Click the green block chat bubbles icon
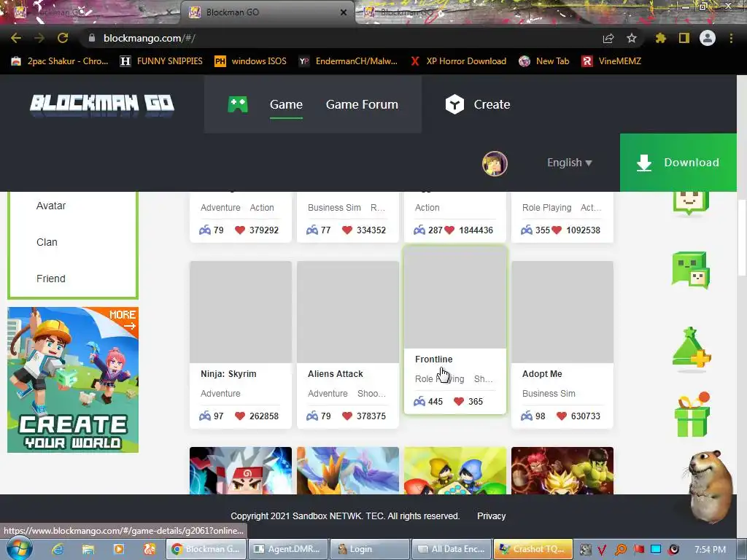The height and width of the screenshot is (560, 747). 691,270
